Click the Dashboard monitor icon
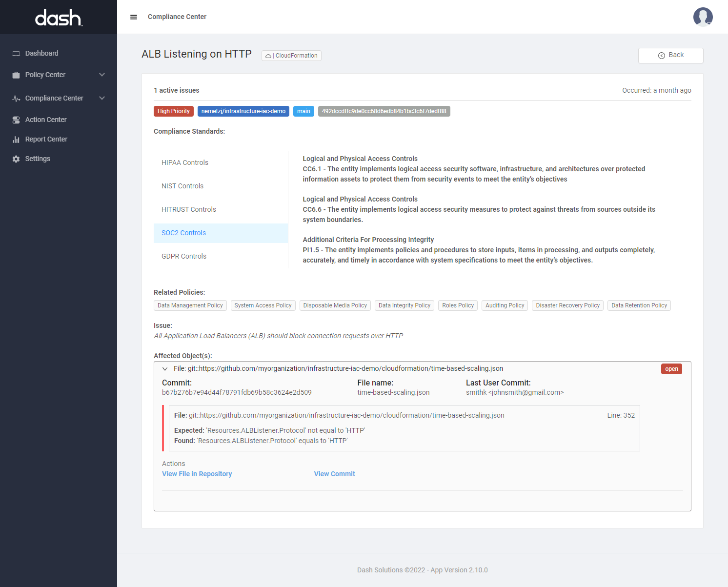This screenshot has width=728, height=587. click(16, 54)
